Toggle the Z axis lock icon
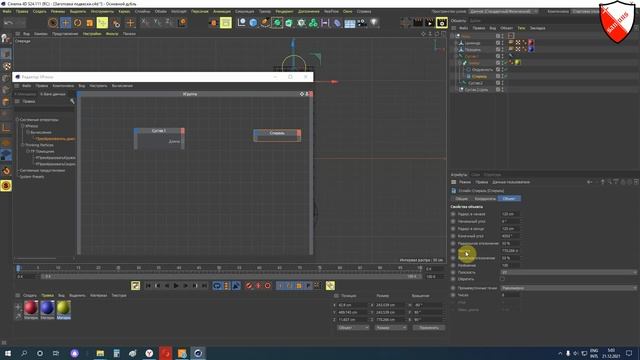 tap(169, 23)
